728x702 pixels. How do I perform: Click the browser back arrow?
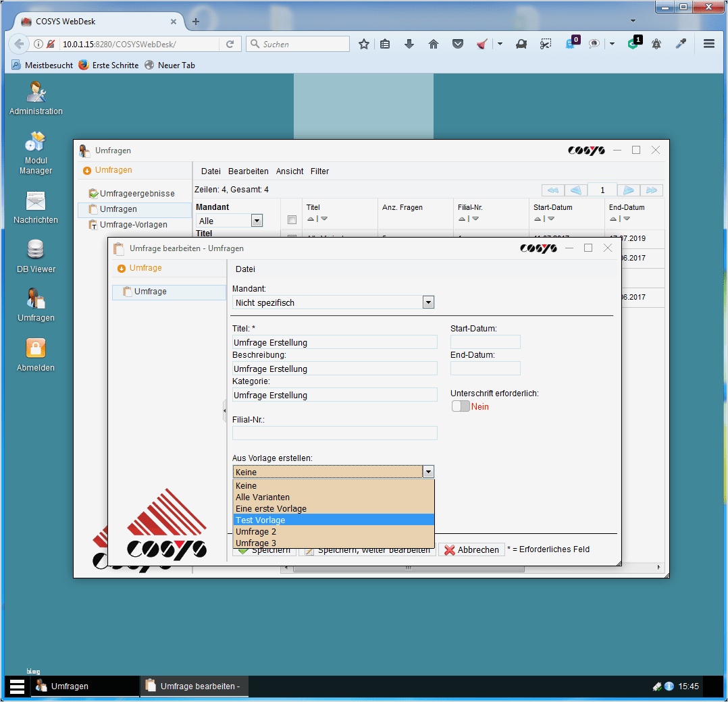tap(19, 44)
